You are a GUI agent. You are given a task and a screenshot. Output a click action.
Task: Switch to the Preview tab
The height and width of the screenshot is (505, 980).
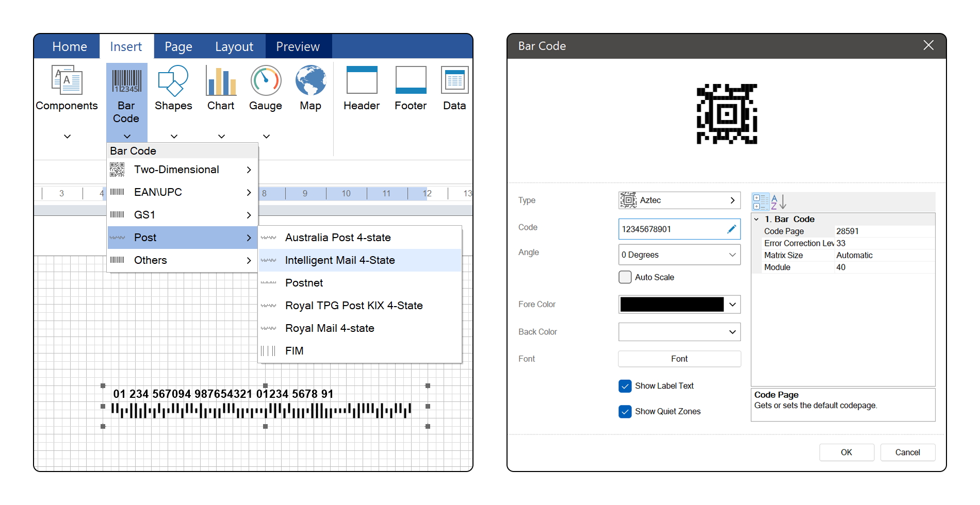point(298,47)
